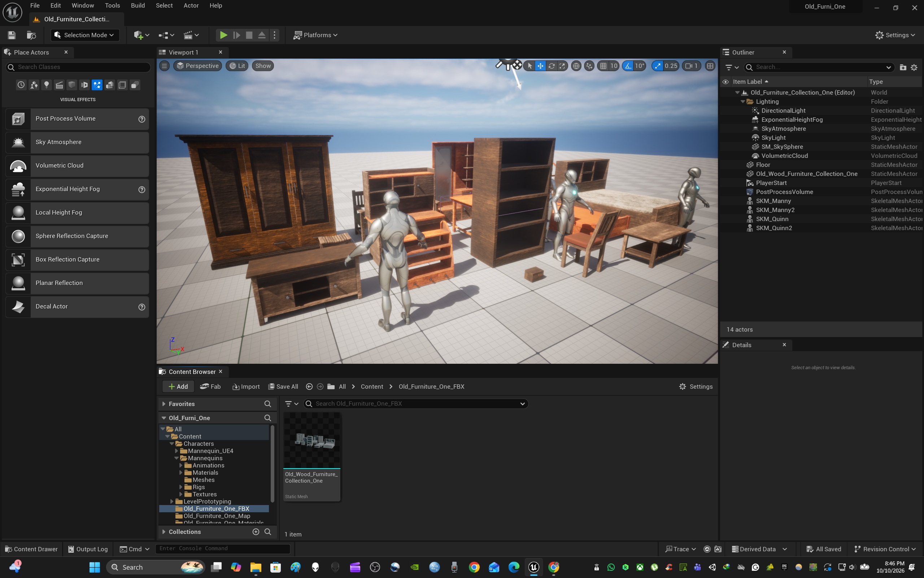Toggle scale snapping icon
This screenshot has width=924, height=578.
pos(658,66)
